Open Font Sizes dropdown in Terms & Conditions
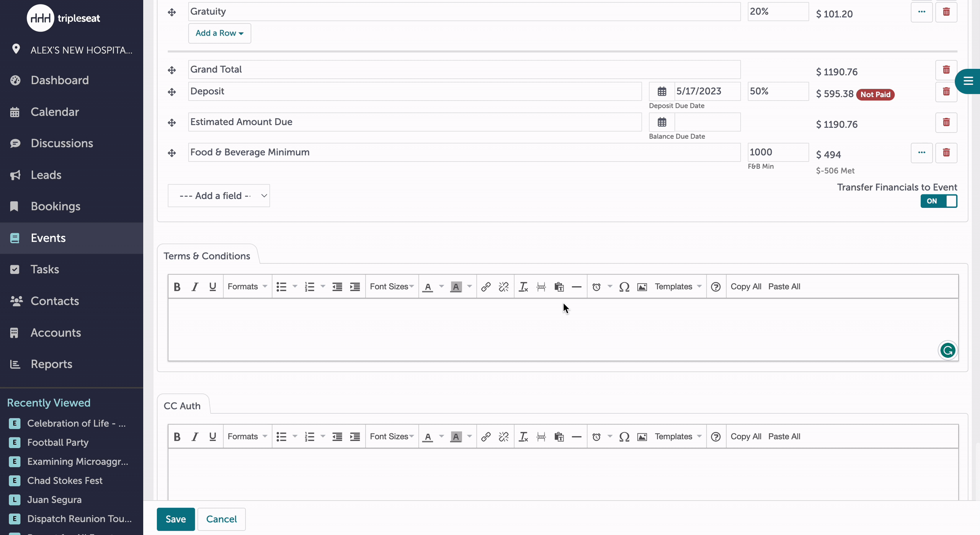 [392, 287]
